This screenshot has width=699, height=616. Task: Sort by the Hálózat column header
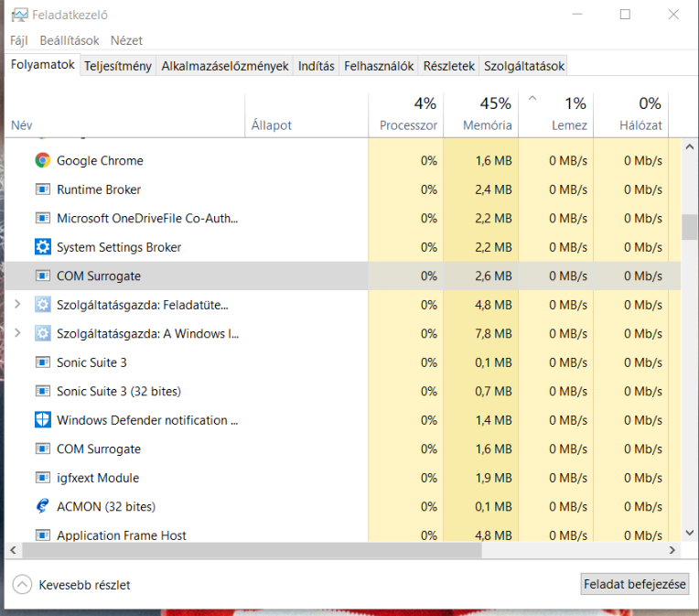[630, 114]
